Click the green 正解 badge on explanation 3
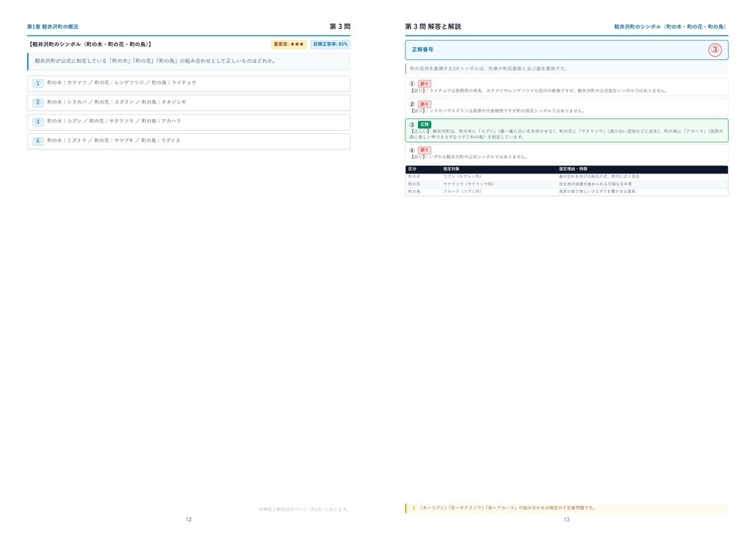This screenshot has height=535, width=756. (425, 124)
